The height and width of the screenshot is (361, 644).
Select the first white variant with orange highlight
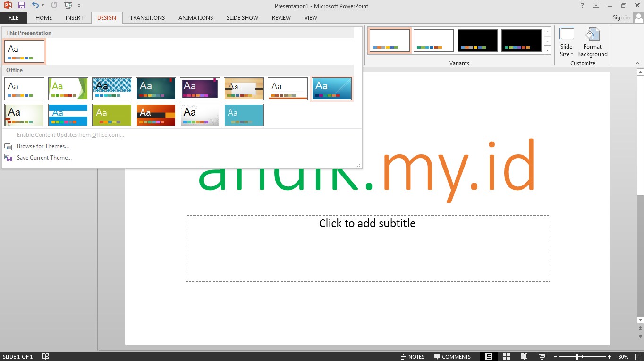[x=390, y=41]
